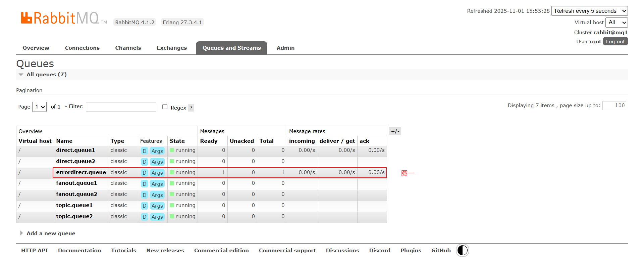Click D feature badge for direct.queue2

[144, 162]
